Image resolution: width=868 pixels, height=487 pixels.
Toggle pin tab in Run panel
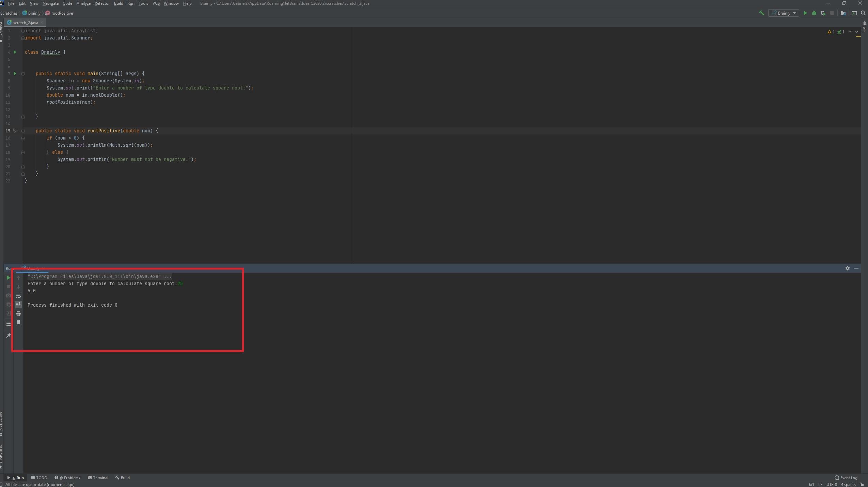coord(9,336)
